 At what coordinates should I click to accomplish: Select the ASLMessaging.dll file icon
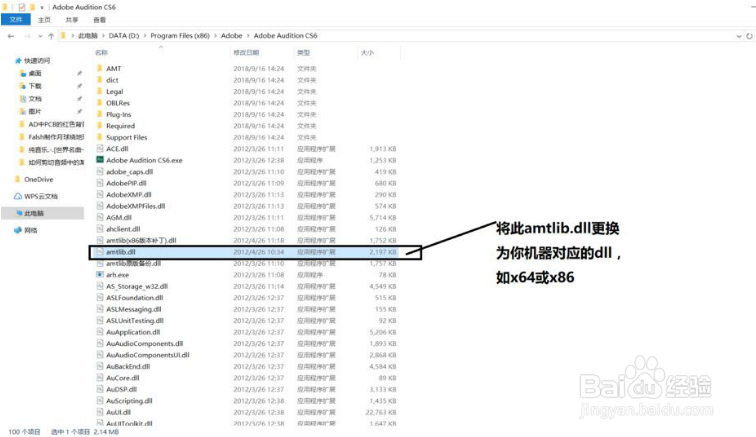(x=100, y=309)
